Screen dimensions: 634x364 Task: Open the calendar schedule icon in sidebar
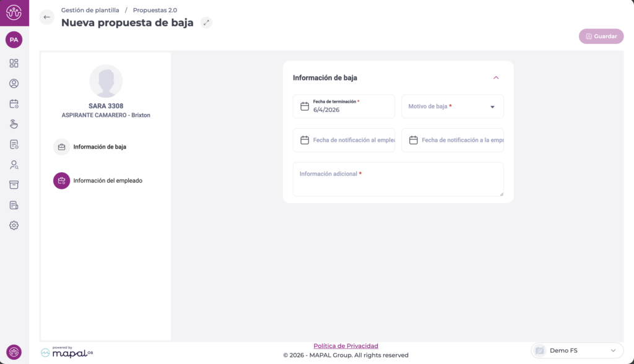(x=14, y=104)
